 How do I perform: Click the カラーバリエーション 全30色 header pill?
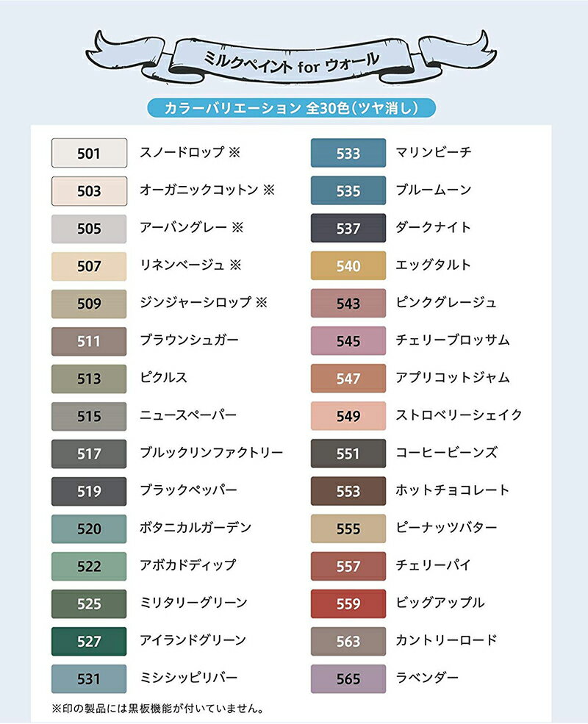pos(291,108)
